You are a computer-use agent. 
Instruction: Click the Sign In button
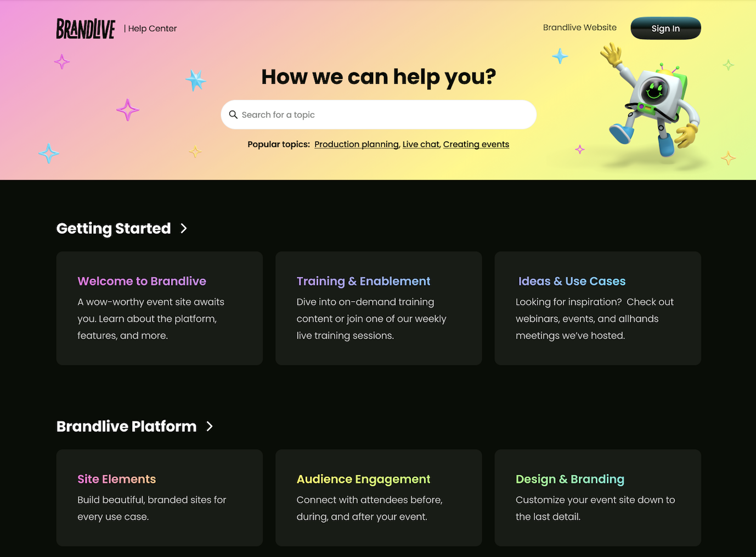click(x=665, y=29)
